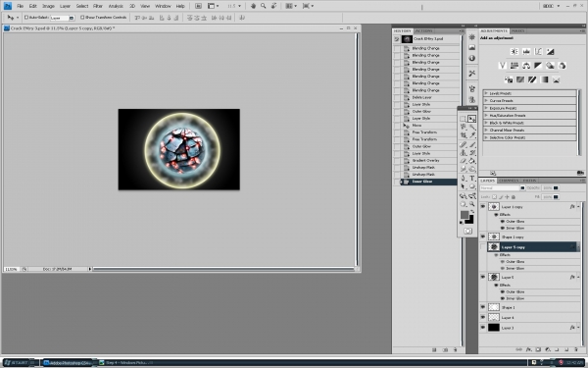Hide the Layer 1 copy layer
The width and height of the screenshot is (588, 368).
(x=483, y=206)
